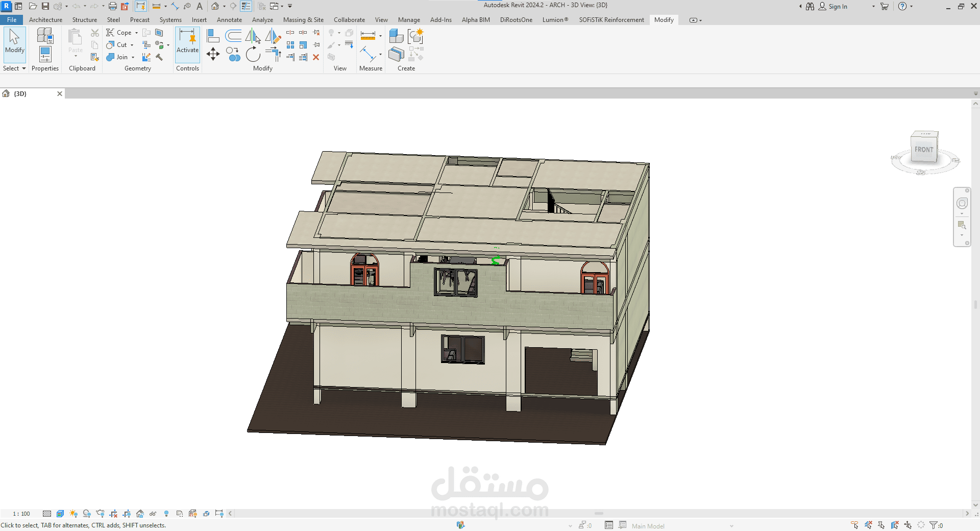Open the Architecture ribbon tab
The height and width of the screenshot is (531, 980).
pos(45,20)
